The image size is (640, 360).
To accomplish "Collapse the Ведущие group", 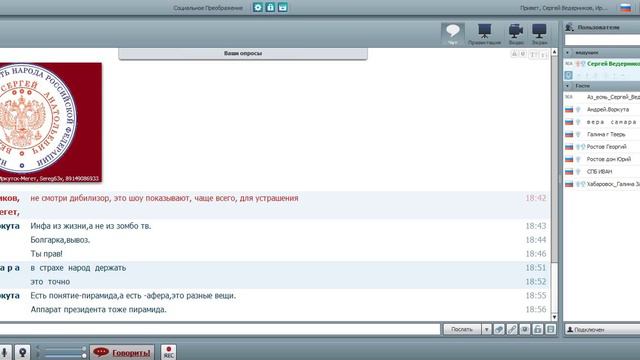I will pyautogui.click(x=567, y=53).
